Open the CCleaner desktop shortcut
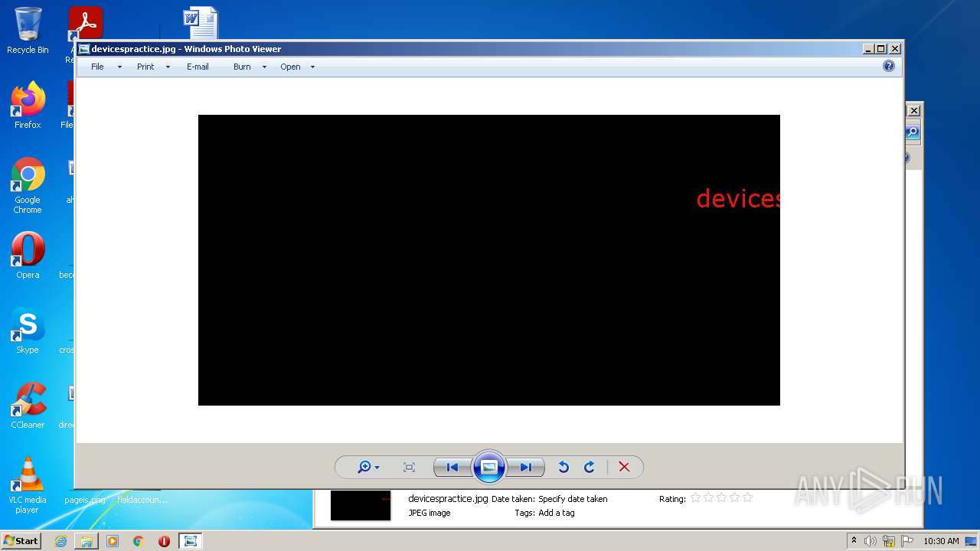The image size is (980, 551). (x=28, y=406)
